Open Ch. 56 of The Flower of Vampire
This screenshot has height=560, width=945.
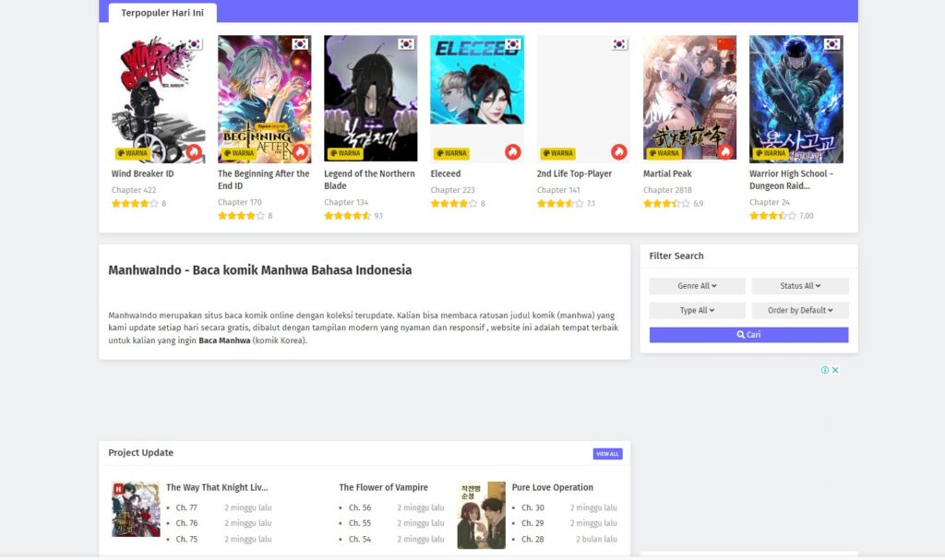(360, 507)
